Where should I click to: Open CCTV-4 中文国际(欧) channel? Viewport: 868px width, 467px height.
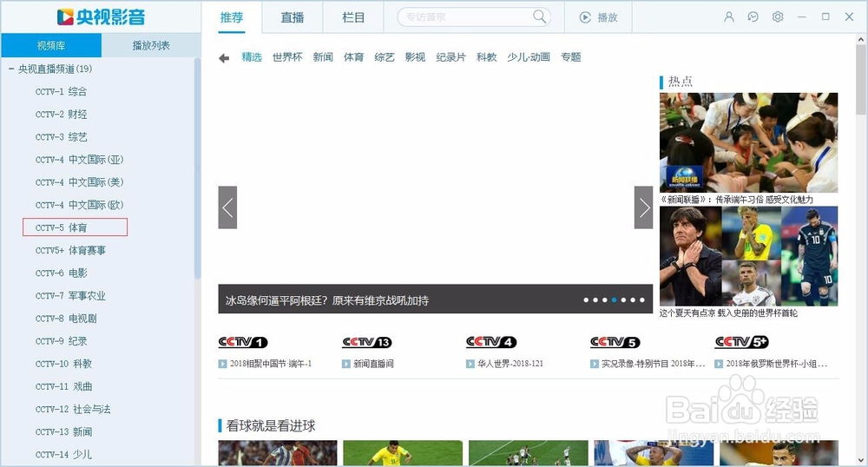pyautogui.click(x=79, y=205)
